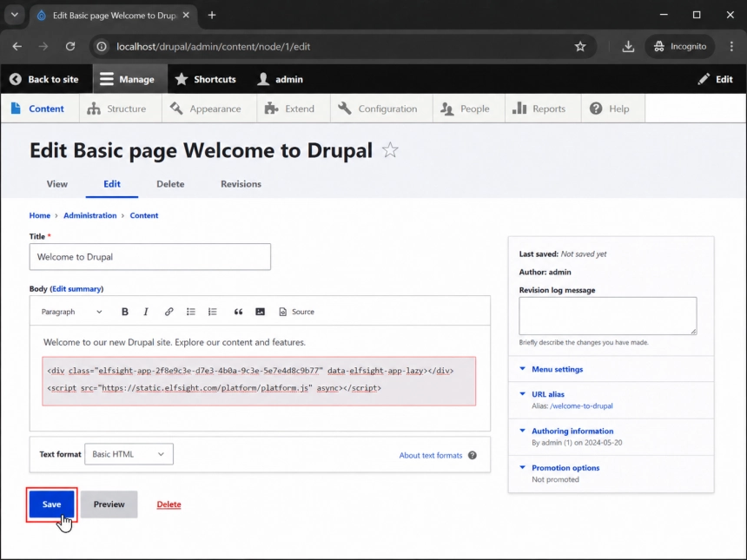Switch to the Delete tab
This screenshot has height=560, width=747.
[x=170, y=184]
